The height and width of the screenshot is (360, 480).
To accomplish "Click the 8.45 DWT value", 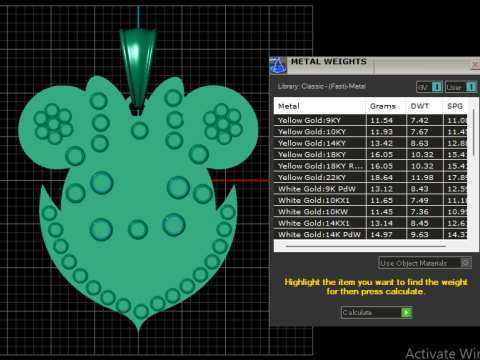I will (420, 223).
